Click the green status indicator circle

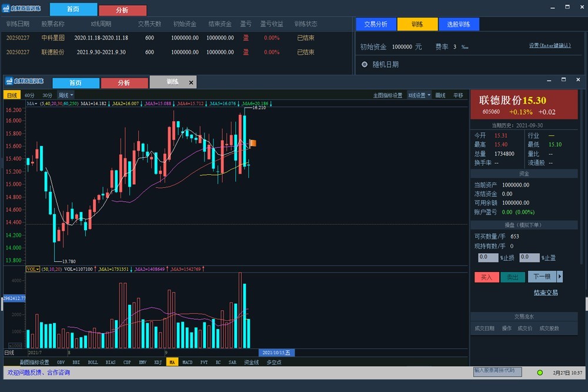coord(540,373)
